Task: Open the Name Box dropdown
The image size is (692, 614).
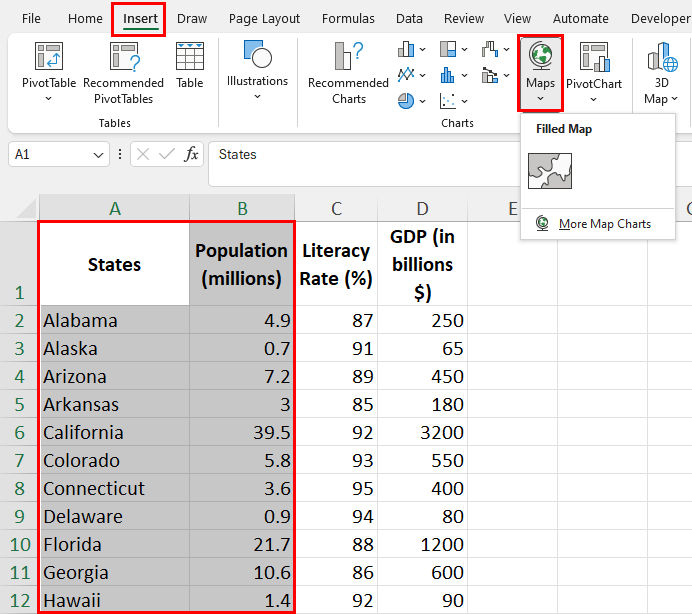Action: [x=98, y=155]
